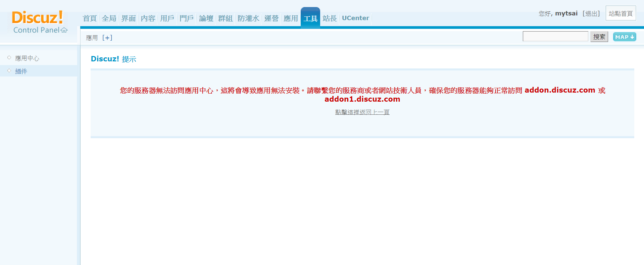Open the 應用 menu tab
Viewport: 644px width, 265px height.
click(291, 18)
